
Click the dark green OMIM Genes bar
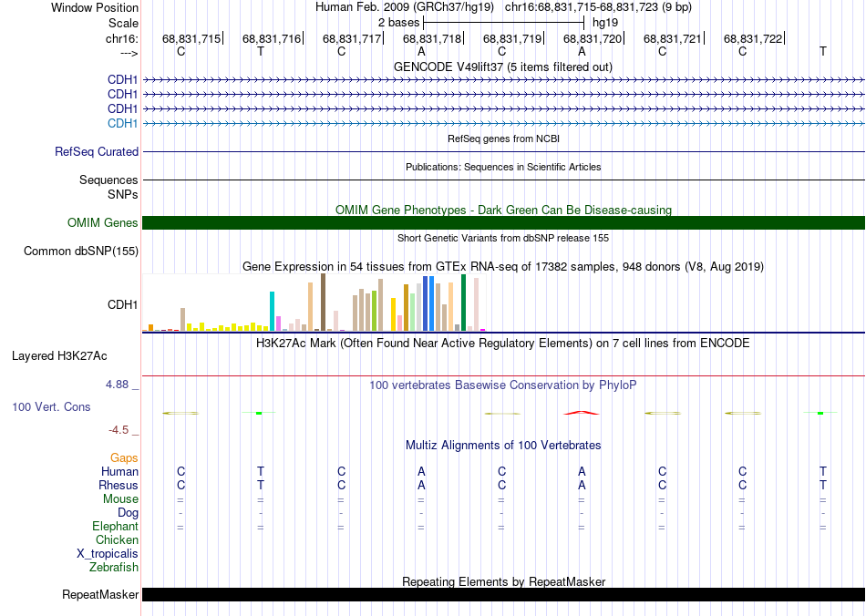[503, 223]
